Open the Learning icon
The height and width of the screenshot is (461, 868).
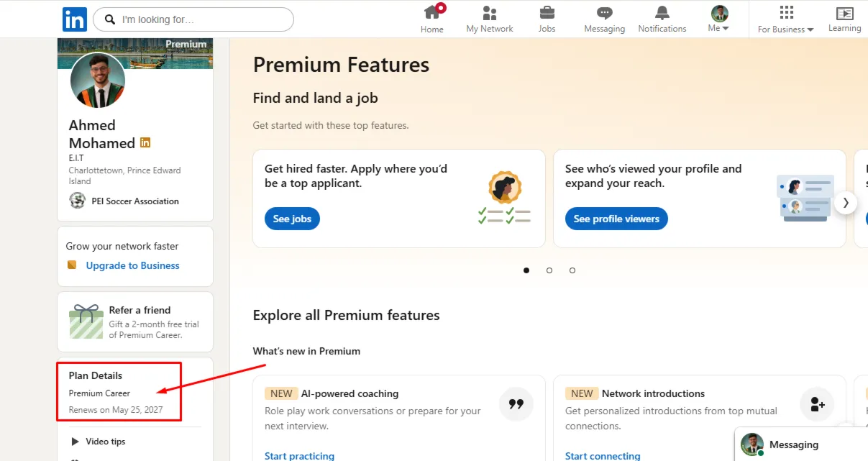coord(844,13)
